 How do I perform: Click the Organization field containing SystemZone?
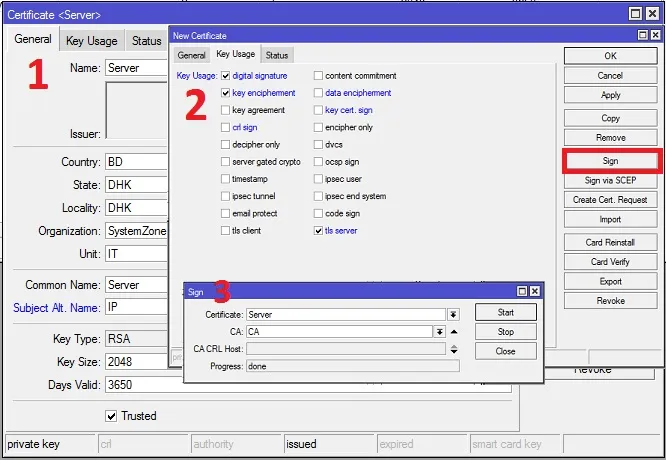136,231
